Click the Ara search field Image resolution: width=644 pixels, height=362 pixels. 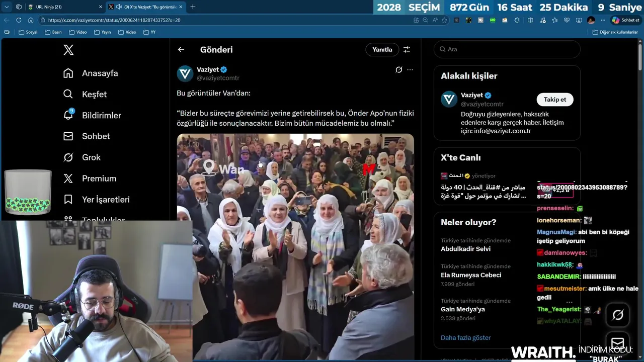[x=507, y=49]
